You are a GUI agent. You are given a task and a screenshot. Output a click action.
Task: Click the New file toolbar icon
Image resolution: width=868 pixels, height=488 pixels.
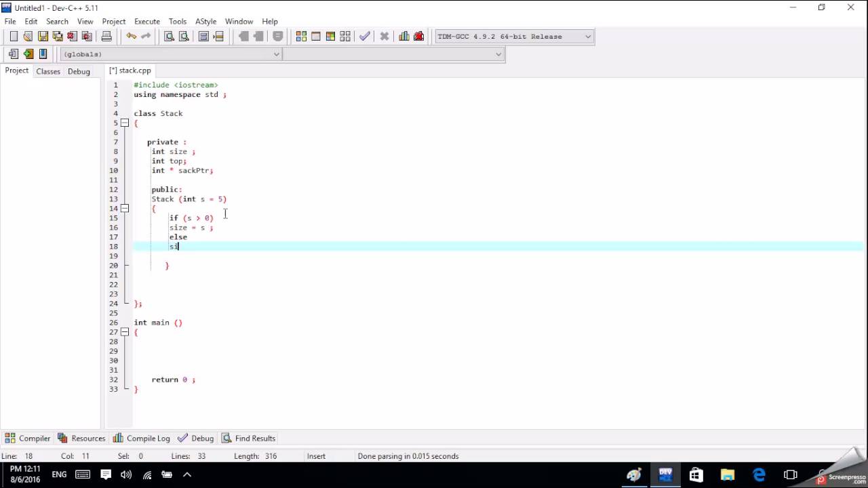(x=14, y=37)
